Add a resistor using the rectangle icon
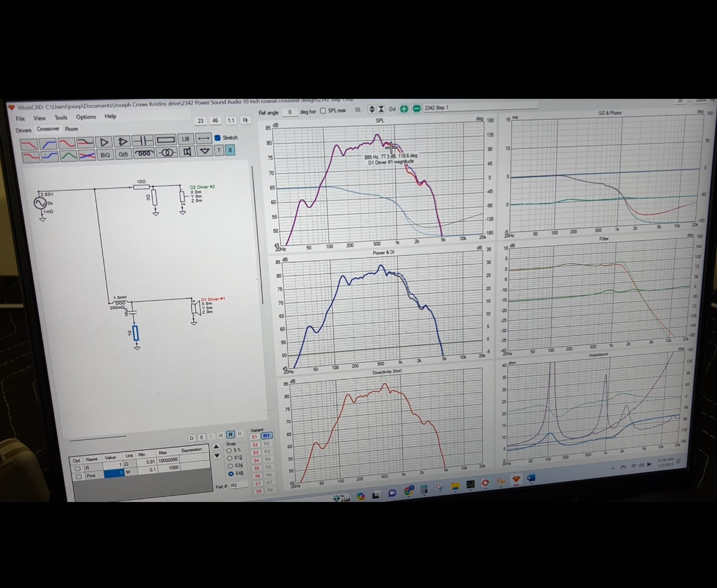This screenshot has width=717, height=588. [x=166, y=140]
